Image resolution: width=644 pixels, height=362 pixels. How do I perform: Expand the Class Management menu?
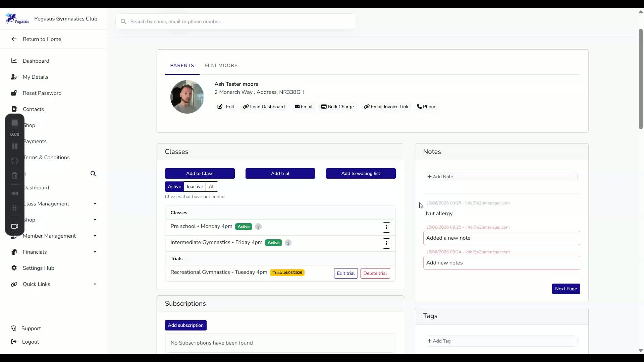tap(95, 203)
